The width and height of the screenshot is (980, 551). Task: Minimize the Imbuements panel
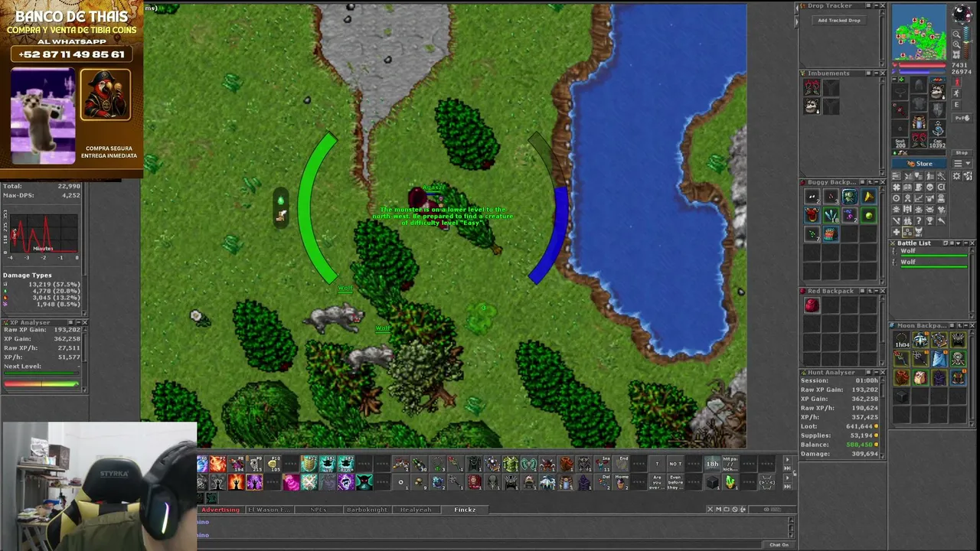pos(875,73)
